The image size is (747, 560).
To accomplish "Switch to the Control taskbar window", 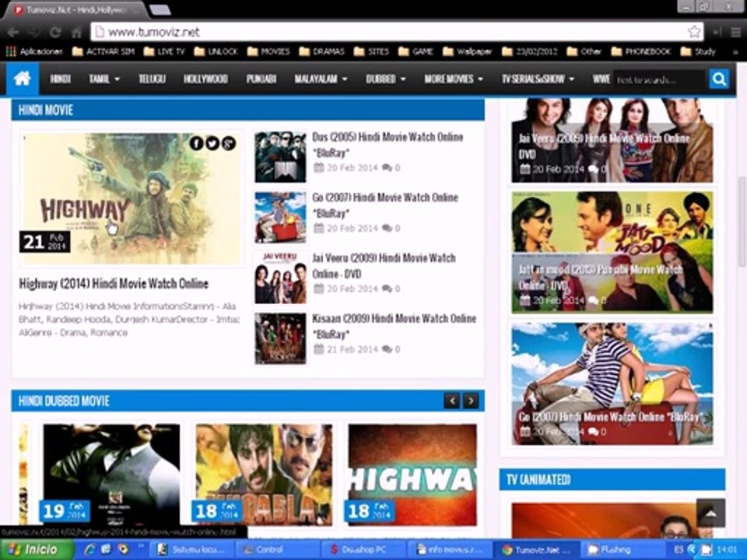I will pos(277,550).
